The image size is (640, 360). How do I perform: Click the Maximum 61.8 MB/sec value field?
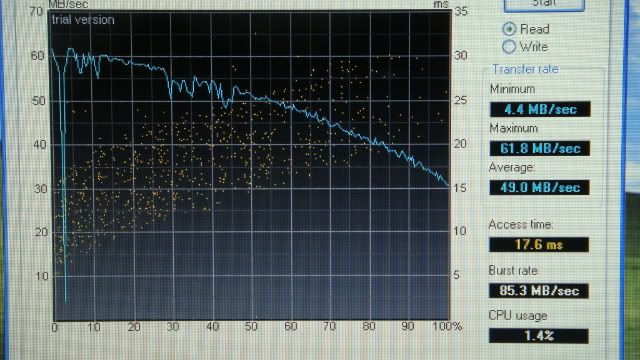pyautogui.click(x=540, y=148)
